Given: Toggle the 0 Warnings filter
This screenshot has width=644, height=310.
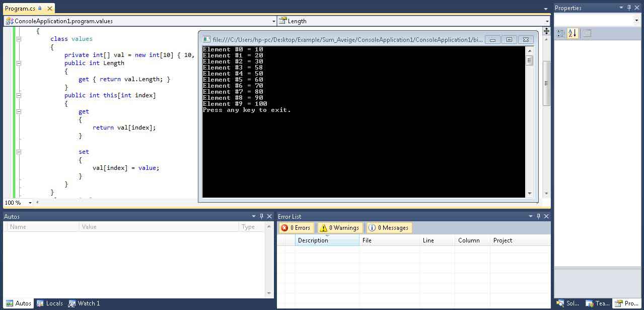Looking at the screenshot, I should pos(339,228).
